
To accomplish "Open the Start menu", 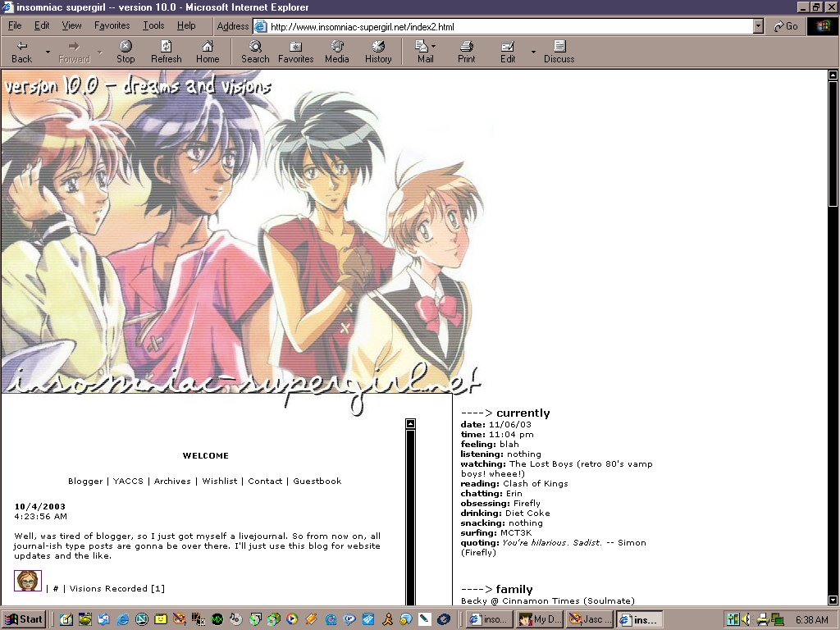I will point(24,619).
